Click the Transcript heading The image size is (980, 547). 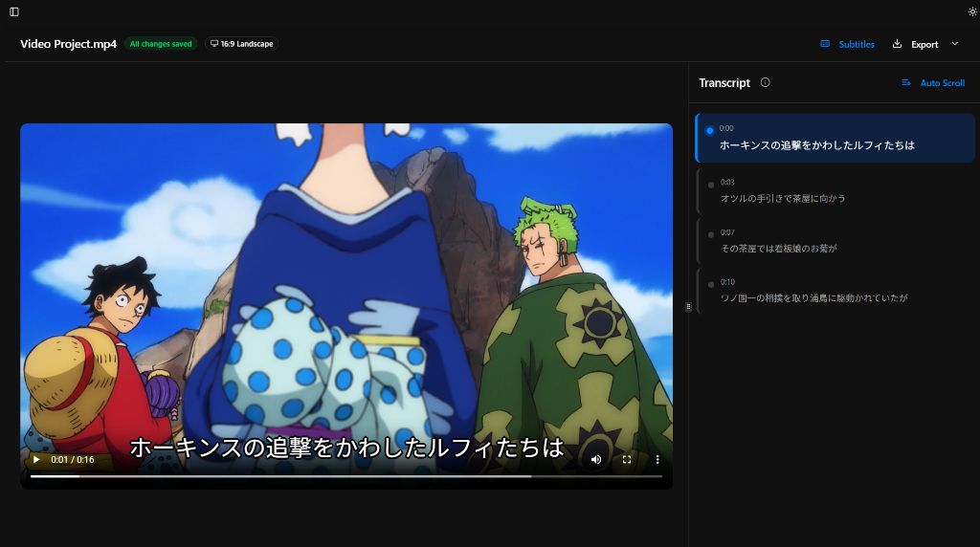click(724, 82)
